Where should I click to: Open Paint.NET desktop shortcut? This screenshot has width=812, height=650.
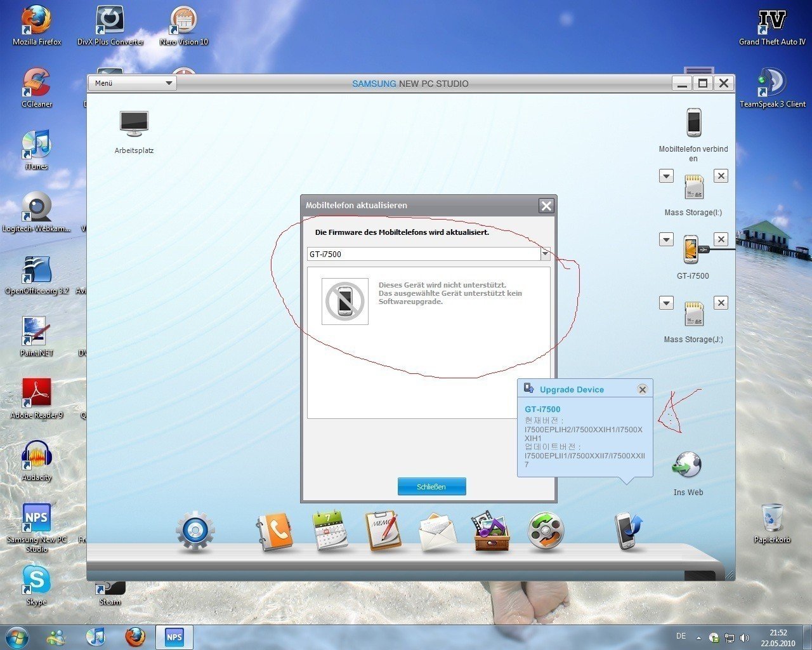click(36, 336)
